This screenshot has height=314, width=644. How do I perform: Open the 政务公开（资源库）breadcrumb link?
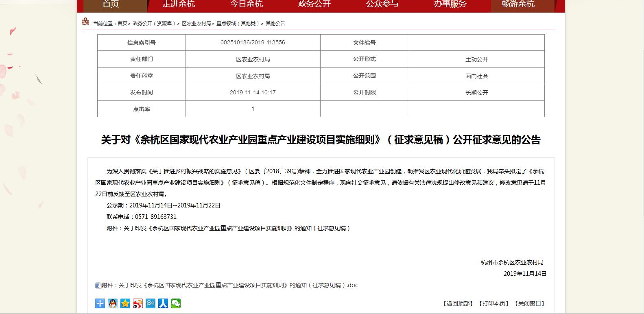tap(155, 24)
